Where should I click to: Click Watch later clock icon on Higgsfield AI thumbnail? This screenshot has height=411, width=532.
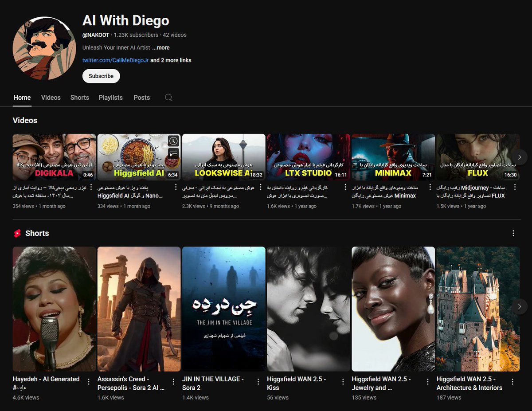pyautogui.click(x=173, y=141)
